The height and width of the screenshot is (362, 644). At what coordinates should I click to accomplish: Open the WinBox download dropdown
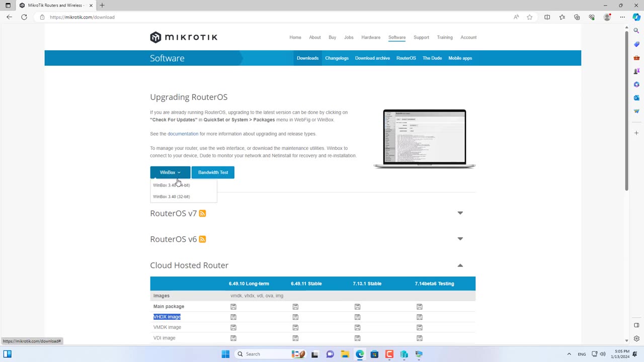(x=170, y=172)
